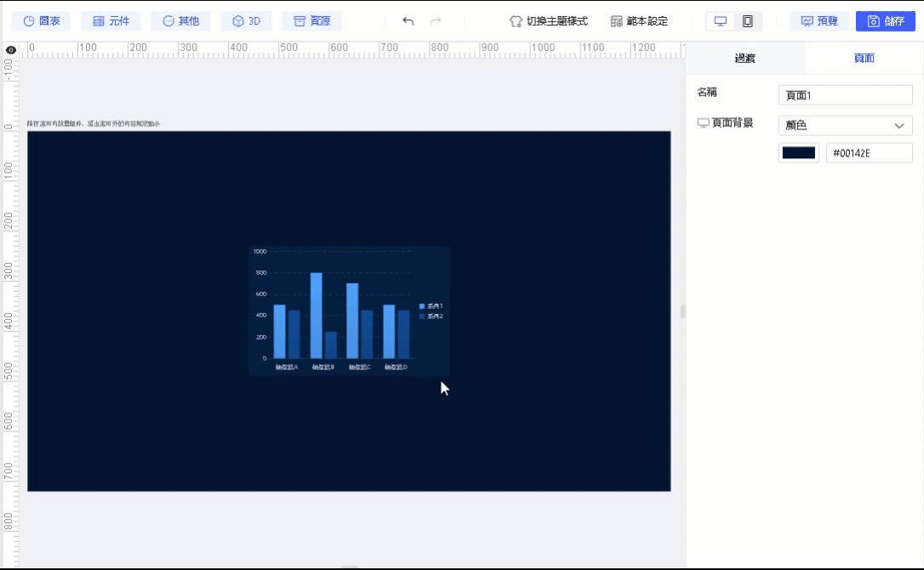924x570 pixels.
Task: Switch to the 過渡 tab
Action: click(x=744, y=59)
